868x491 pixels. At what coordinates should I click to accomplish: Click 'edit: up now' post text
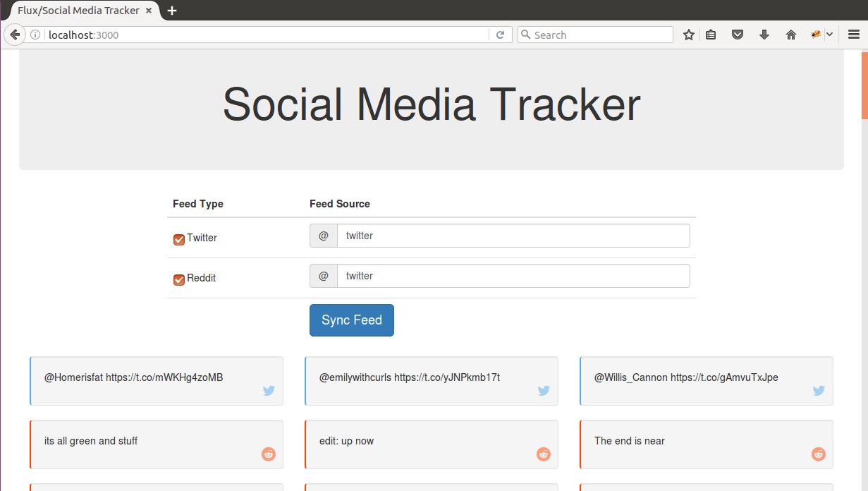click(x=346, y=441)
